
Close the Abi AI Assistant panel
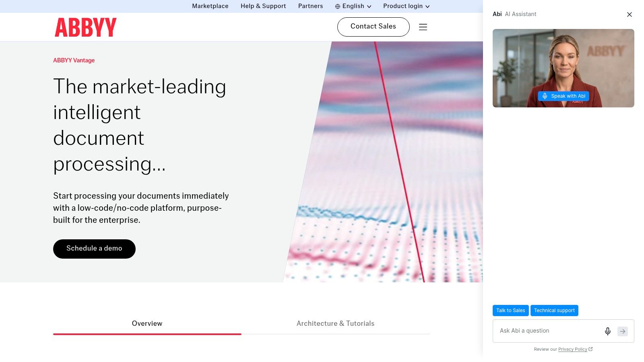[630, 14]
